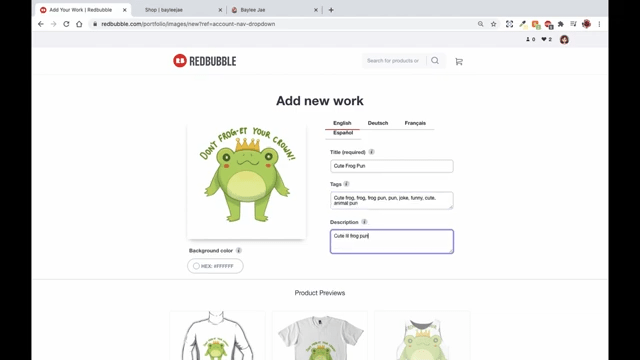The width and height of the screenshot is (640, 360).
Task: Click the Chrome profile avatar icon
Action: [x=587, y=24]
